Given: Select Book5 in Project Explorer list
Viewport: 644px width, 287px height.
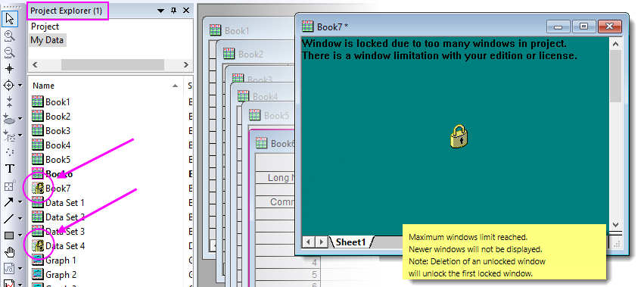Looking at the screenshot, I should (x=58, y=159).
